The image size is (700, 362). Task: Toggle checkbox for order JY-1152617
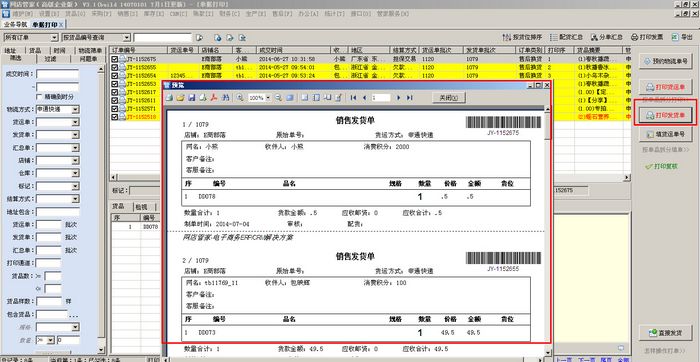115,92
